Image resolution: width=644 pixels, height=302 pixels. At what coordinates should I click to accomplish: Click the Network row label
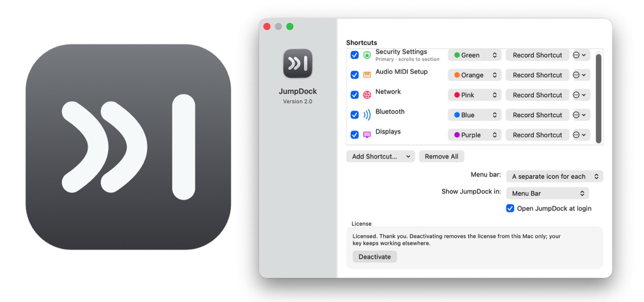(x=388, y=91)
